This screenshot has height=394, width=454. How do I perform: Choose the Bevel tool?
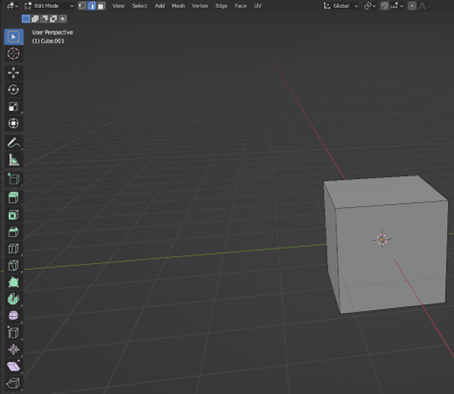13,232
